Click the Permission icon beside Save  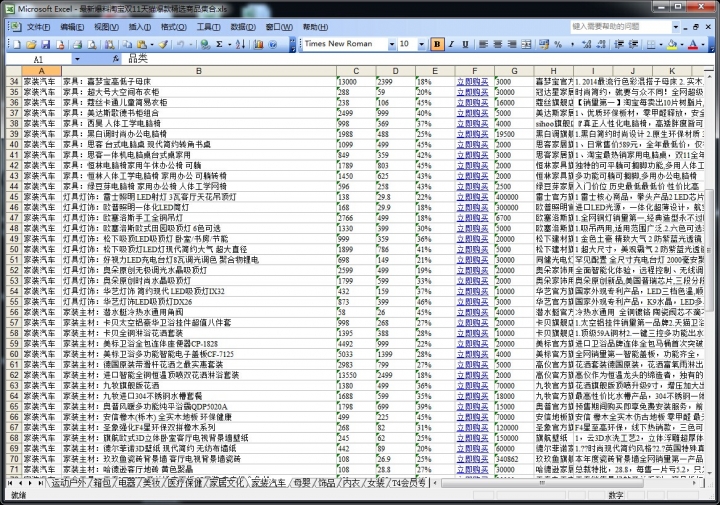click(60, 45)
